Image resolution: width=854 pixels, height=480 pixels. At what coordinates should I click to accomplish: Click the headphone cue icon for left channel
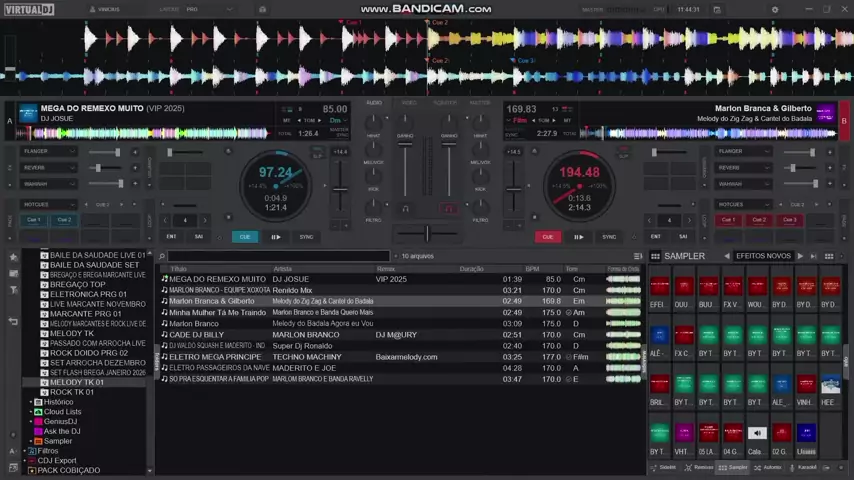pyautogui.click(x=405, y=209)
